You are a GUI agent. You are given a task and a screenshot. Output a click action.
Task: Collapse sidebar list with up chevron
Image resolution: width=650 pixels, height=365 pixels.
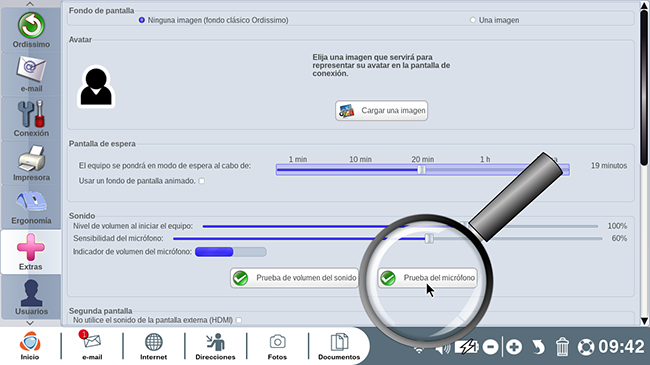[x=30, y=4]
